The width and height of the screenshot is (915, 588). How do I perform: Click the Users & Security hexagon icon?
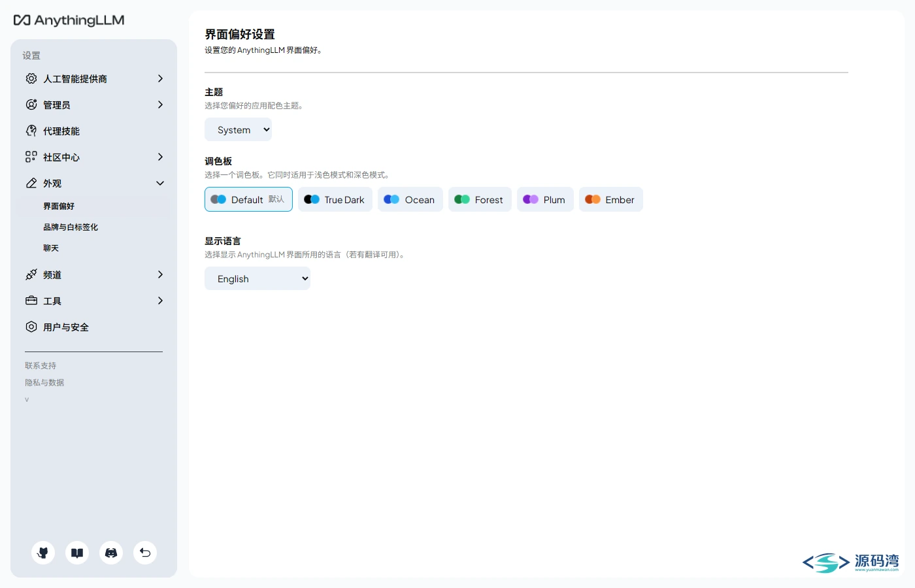(31, 327)
